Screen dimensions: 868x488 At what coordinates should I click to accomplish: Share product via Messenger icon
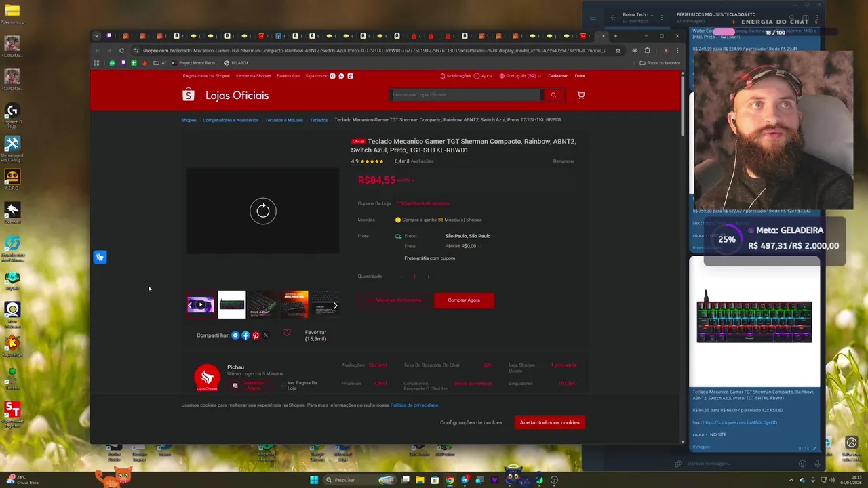(x=235, y=335)
